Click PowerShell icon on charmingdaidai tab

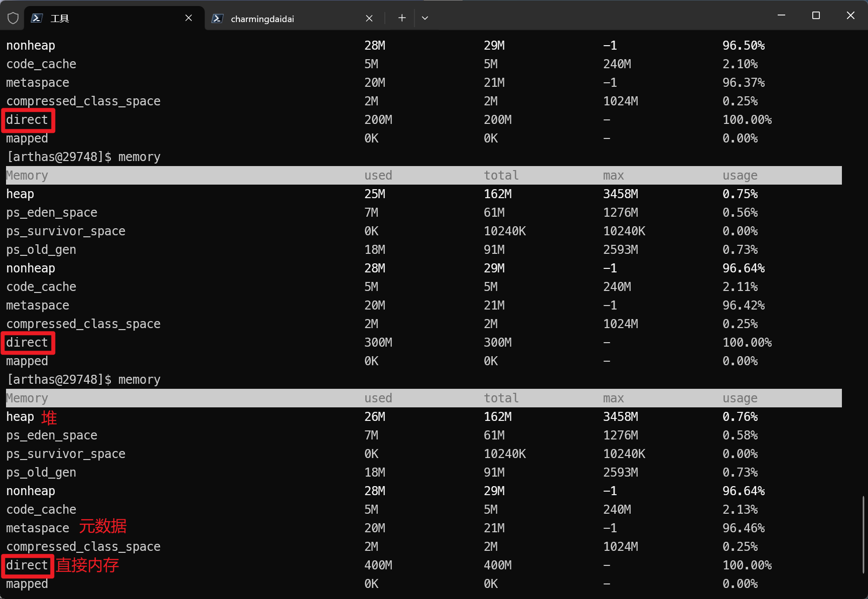217,19
